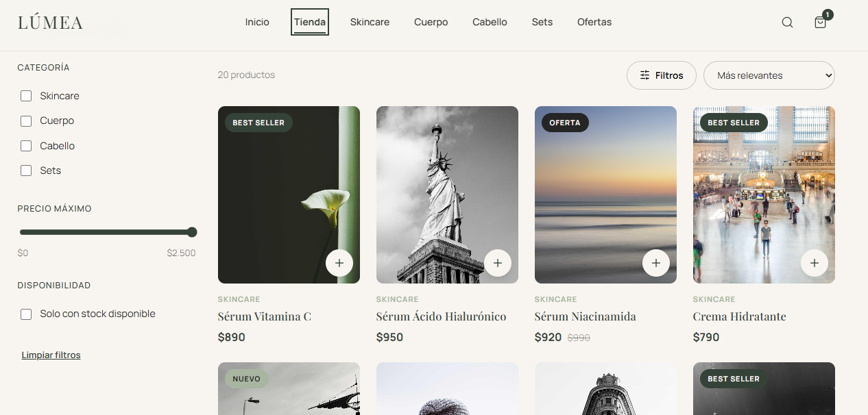Add Crema Hidratante with plus icon
The width and height of the screenshot is (868, 415).
click(x=815, y=263)
